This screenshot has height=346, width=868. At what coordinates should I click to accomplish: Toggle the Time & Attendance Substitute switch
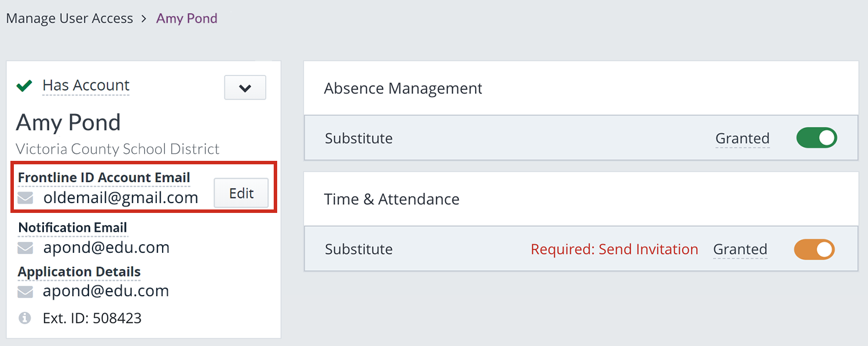click(814, 249)
